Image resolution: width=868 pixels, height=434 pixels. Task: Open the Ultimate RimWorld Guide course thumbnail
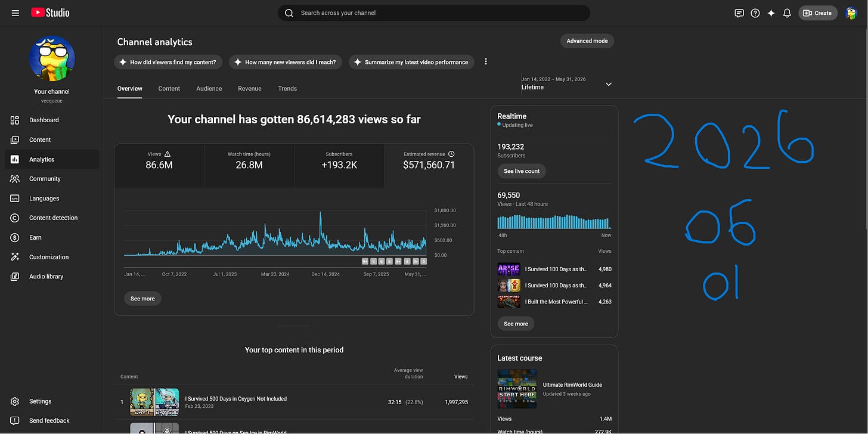(517, 389)
